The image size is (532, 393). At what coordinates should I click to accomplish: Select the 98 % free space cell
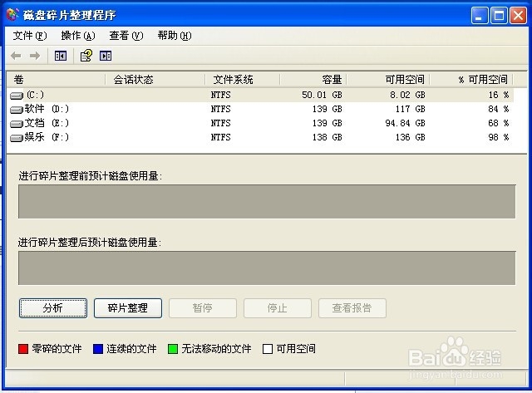tap(499, 137)
